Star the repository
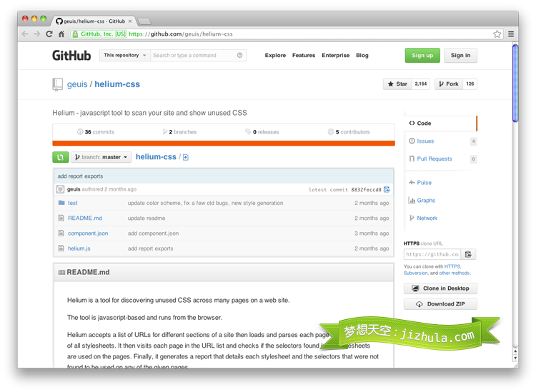The width and height of the screenshot is (536, 392). coord(397,84)
